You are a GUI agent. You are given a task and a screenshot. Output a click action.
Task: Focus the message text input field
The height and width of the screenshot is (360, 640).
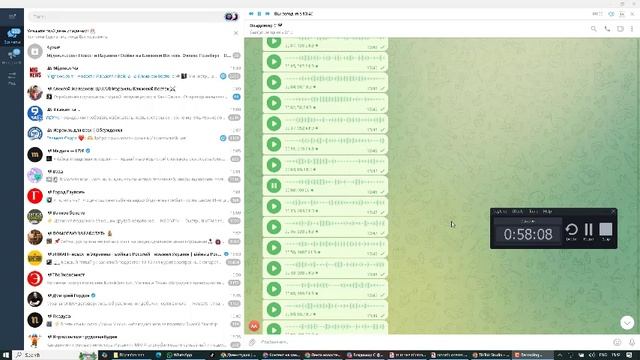tap(435, 342)
